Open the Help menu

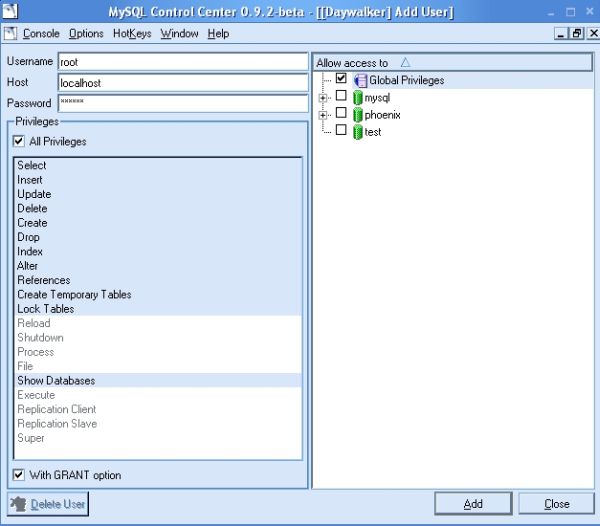(x=218, y=34)
